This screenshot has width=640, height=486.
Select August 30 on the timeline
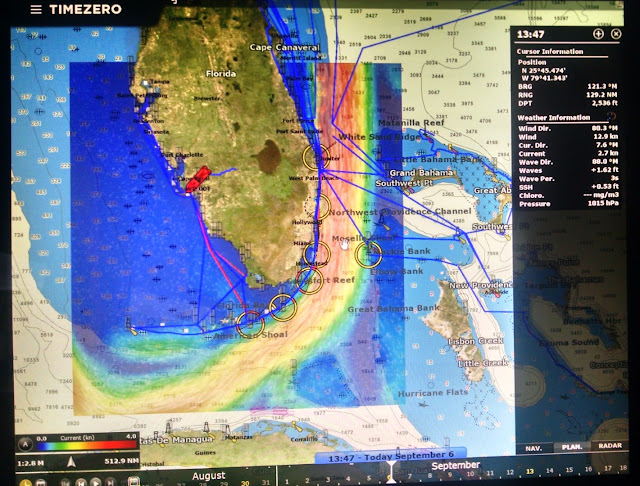(245, 483)
